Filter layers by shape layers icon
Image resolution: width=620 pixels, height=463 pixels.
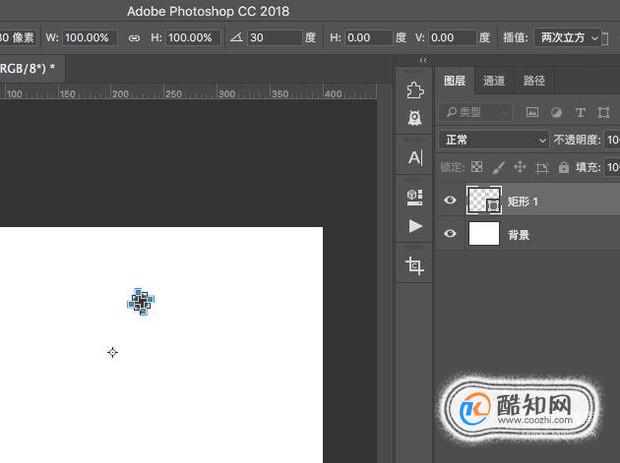603,113
